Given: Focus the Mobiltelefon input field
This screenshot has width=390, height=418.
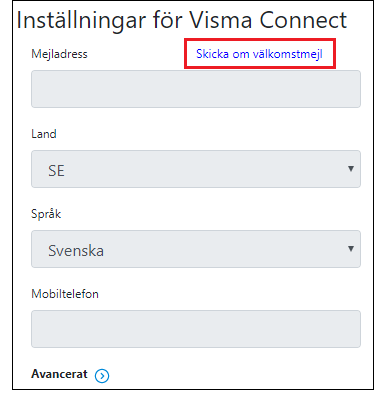Looking at the screenshot, I should [x=196, y=329].
